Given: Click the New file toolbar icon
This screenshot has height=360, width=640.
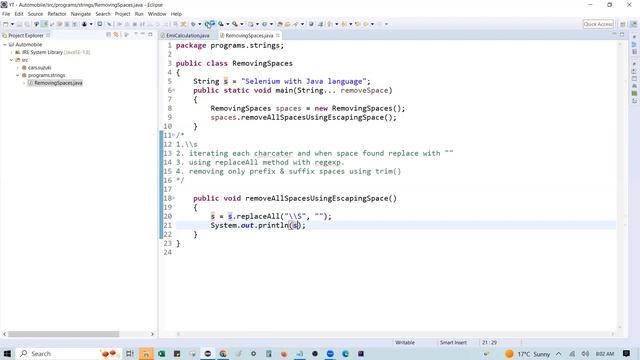Looking at the screenshot, I should point(6,24).
